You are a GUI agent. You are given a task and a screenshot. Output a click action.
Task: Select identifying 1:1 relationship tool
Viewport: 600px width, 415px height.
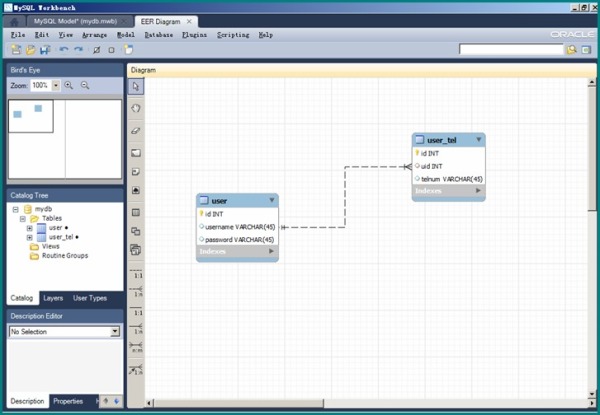136,310
